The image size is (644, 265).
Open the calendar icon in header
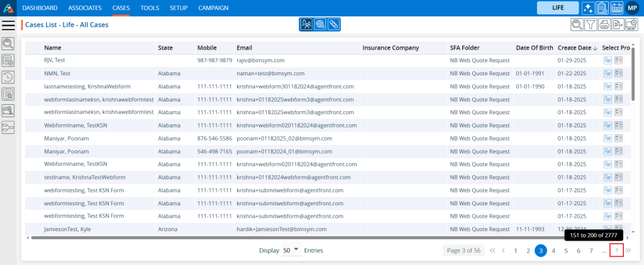(616, 8)
